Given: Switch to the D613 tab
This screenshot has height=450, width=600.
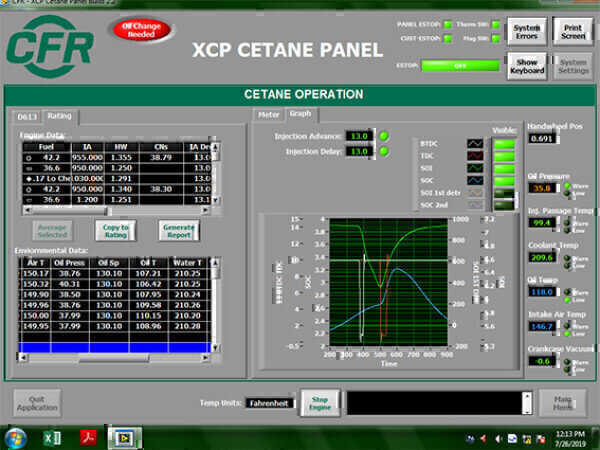Looking at the screenshot, I should click(x=27, y=117).
